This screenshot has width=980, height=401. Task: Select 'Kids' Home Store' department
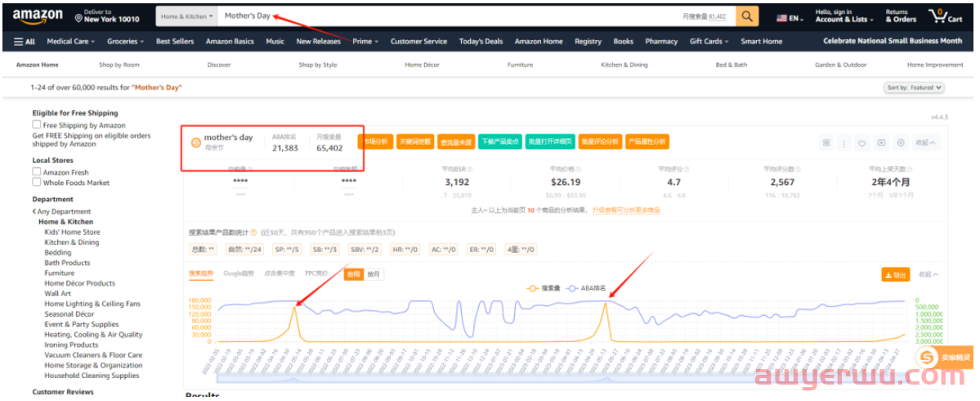72,232
